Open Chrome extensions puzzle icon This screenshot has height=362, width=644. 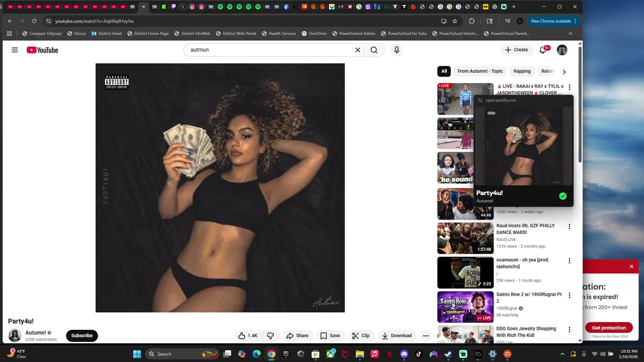click(x=471, y=21)
